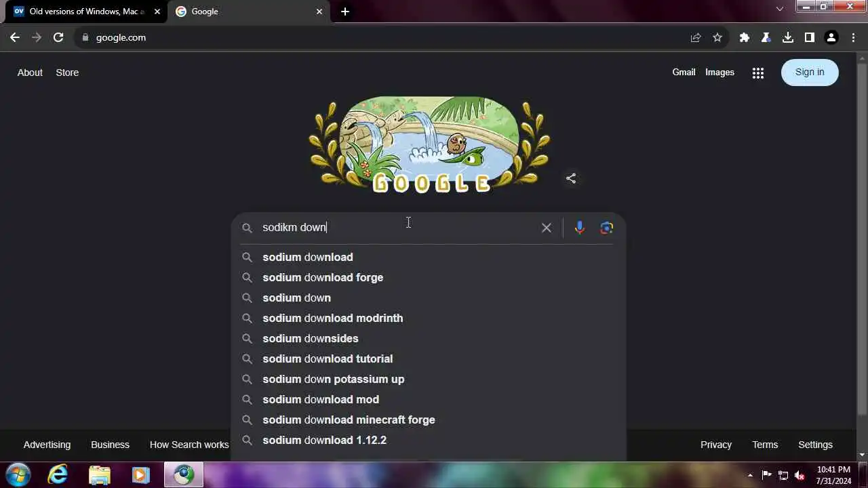This screenshot has height=488, width=868.
Task: Open File Explorer from taskbar
Action: click(x=99, y=474)
